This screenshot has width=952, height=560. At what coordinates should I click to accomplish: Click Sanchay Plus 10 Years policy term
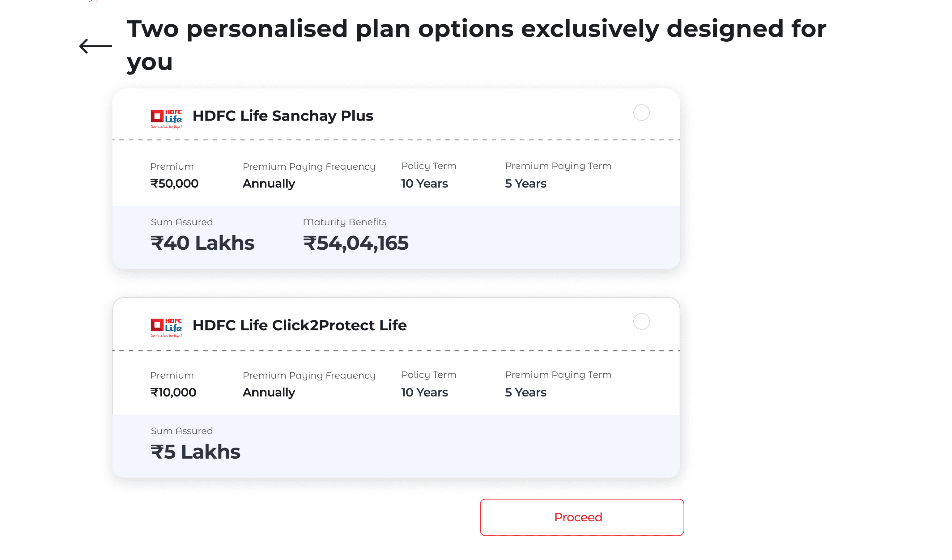point(424,184)
